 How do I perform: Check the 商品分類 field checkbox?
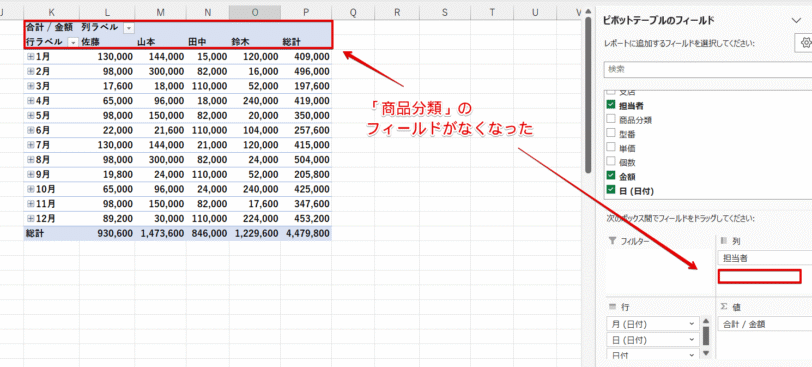[x=611, y=120]
